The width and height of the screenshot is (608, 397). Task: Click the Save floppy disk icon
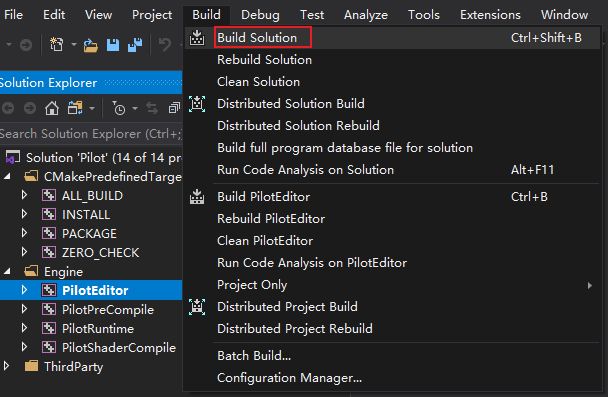tap(113, 45)
